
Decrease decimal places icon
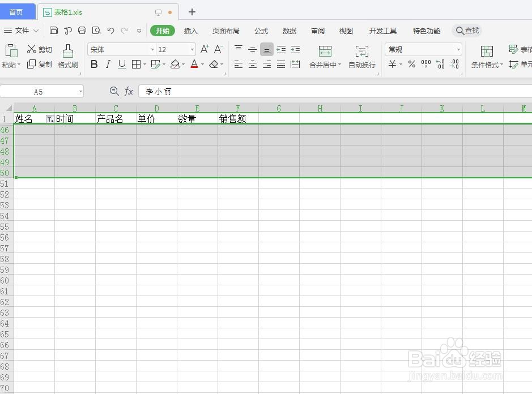(x=454, y=64)
